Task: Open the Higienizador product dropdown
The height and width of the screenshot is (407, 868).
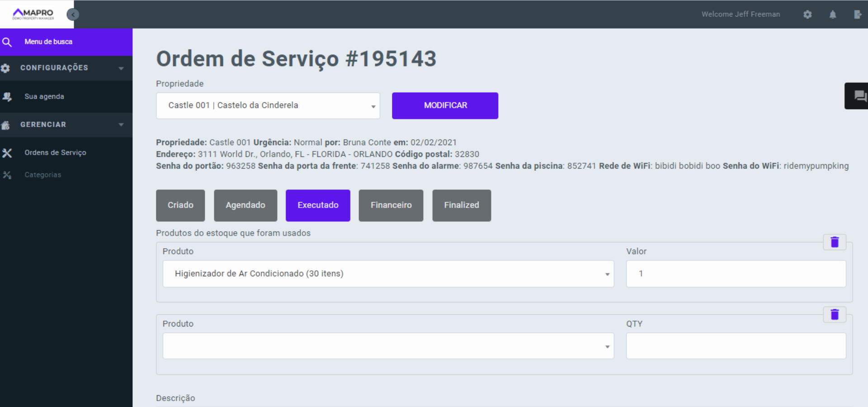Action: pos(388,274)
